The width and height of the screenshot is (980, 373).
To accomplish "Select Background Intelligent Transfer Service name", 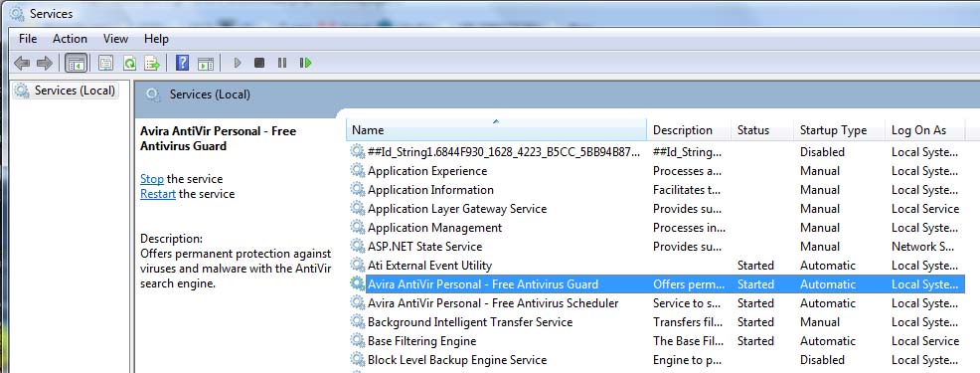I will click(470, 321).
